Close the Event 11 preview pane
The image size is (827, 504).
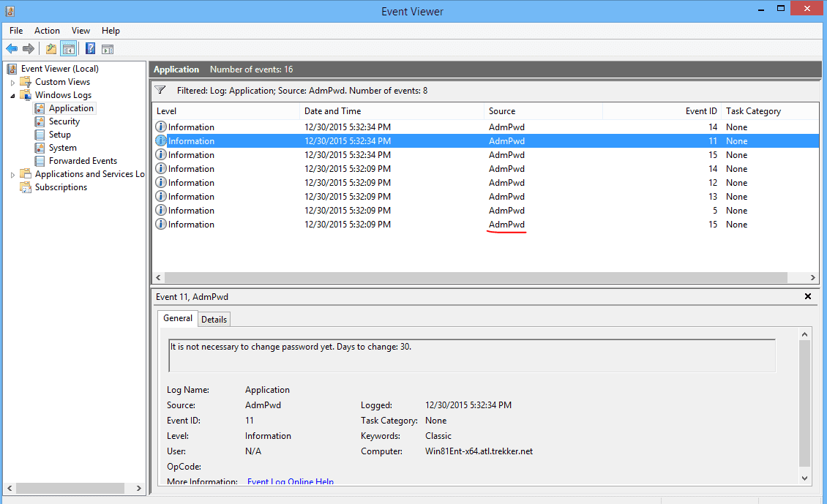click(807, 296)
